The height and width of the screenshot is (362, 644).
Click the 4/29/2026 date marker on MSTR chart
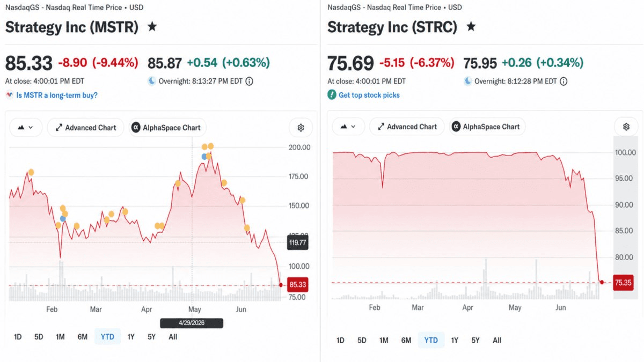(x=192, y=323)
